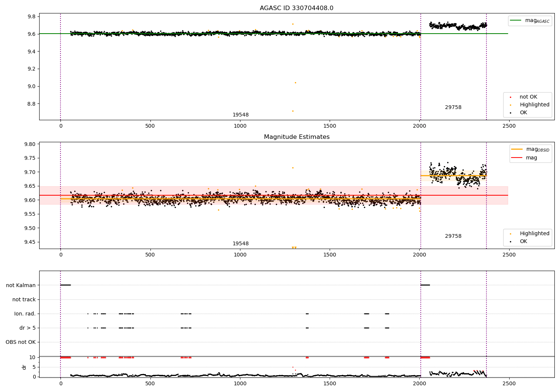This screenshot has height=392, width=560.
Task: Click x-tick '2000' below Magnitude Estimates plot
Action: coord(420,255)
